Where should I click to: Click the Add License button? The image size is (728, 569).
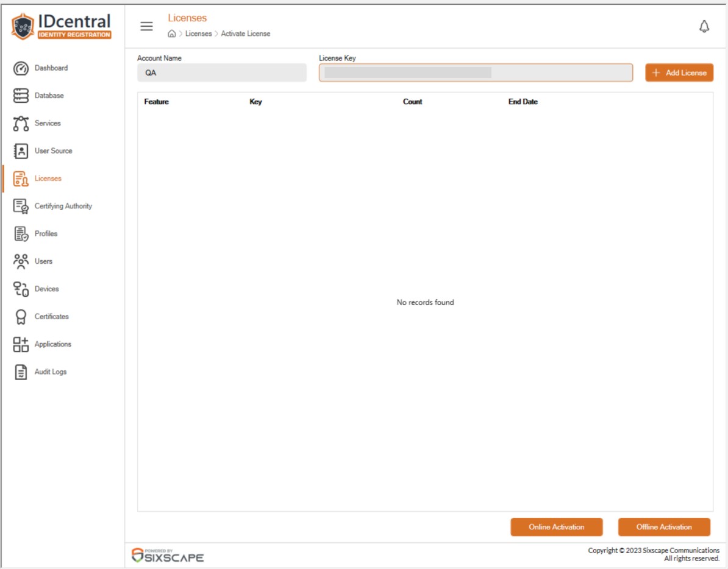click(679, 73)
